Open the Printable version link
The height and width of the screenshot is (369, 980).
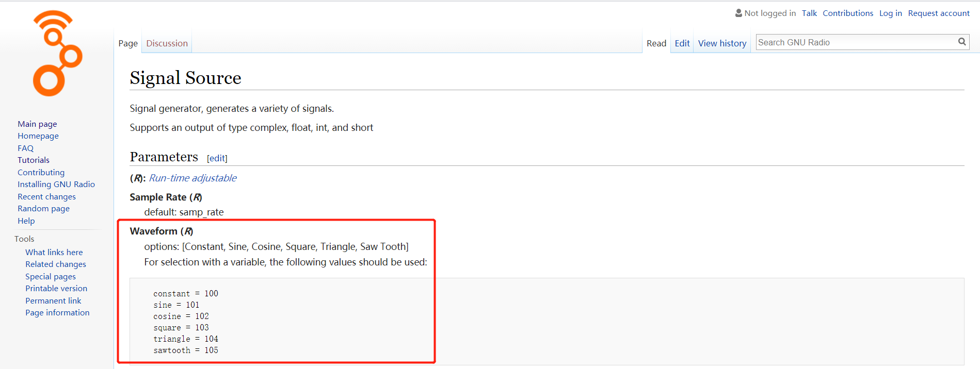(x=56, y=289)
